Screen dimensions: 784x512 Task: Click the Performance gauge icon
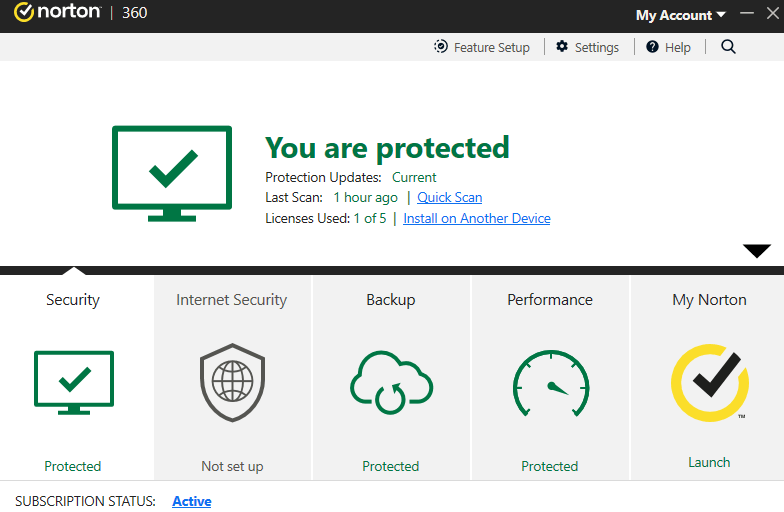[x=550, y=383]
